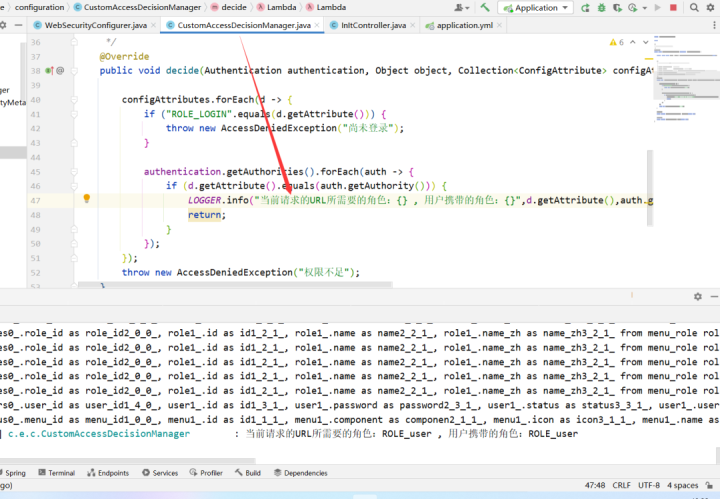The image size is (720, 499).
Task: Collapse the forEach fold on line 40
Action: click(x=74, y=100)
